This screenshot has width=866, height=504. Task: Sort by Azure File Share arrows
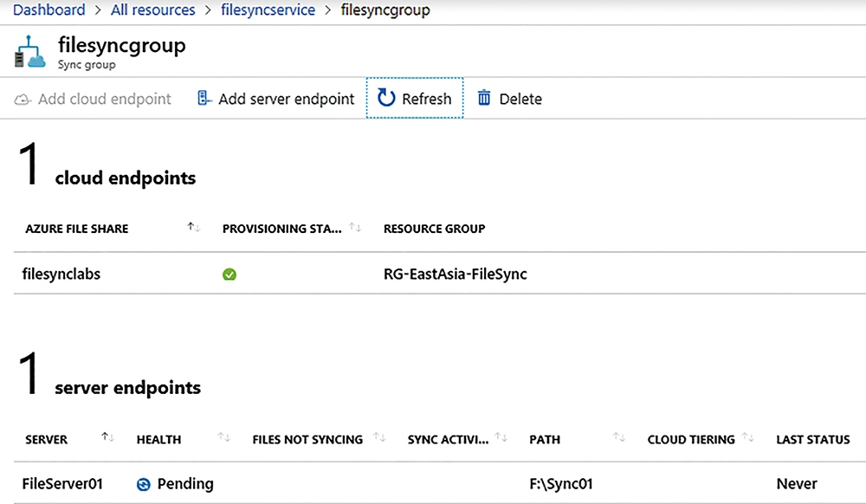point(193,227)
